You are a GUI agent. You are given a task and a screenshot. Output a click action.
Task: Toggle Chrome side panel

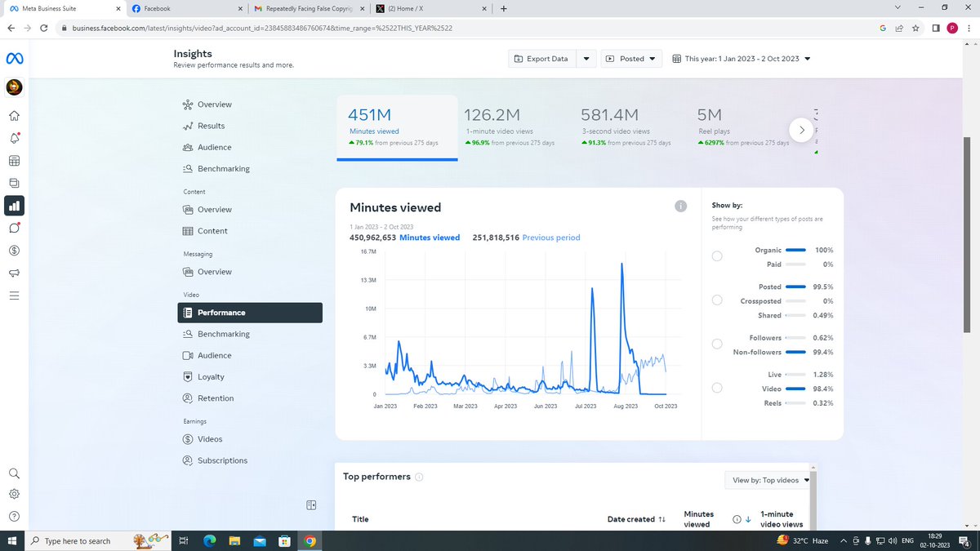(x=936, y=27)
